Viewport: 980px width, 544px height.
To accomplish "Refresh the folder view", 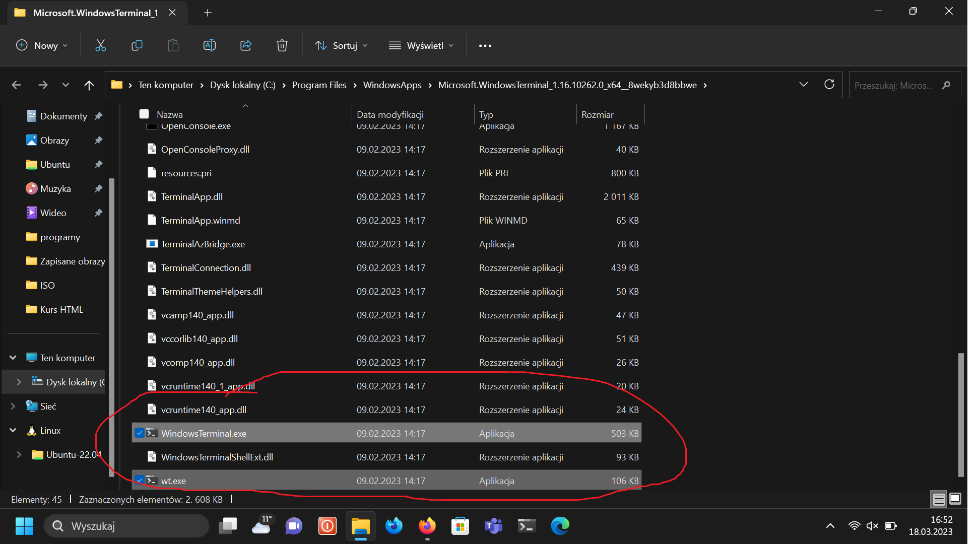I will point(829,85).
